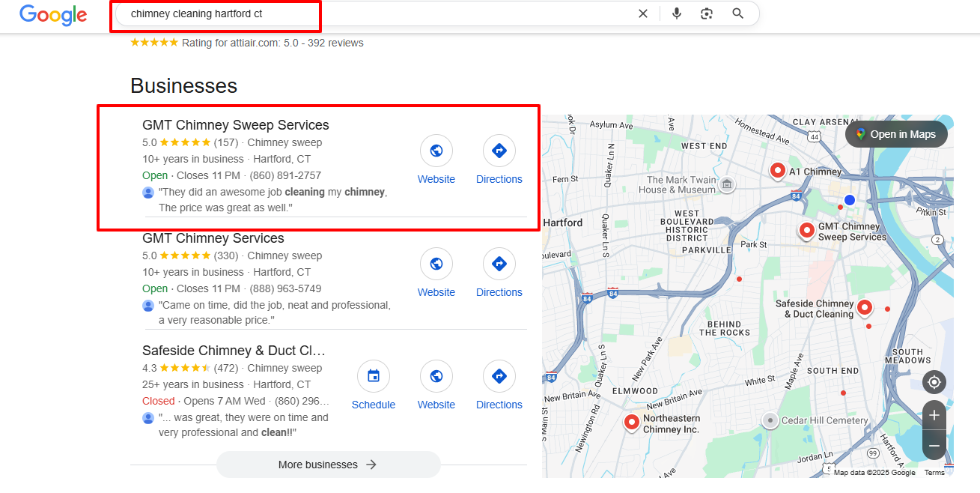
Task: Expand More businesses list
Action: point(328,465)
